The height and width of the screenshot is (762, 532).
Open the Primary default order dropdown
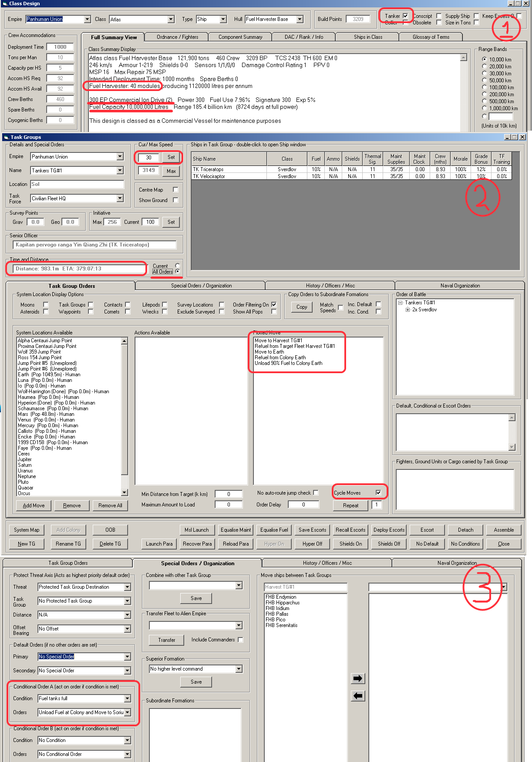pos(128,657)
